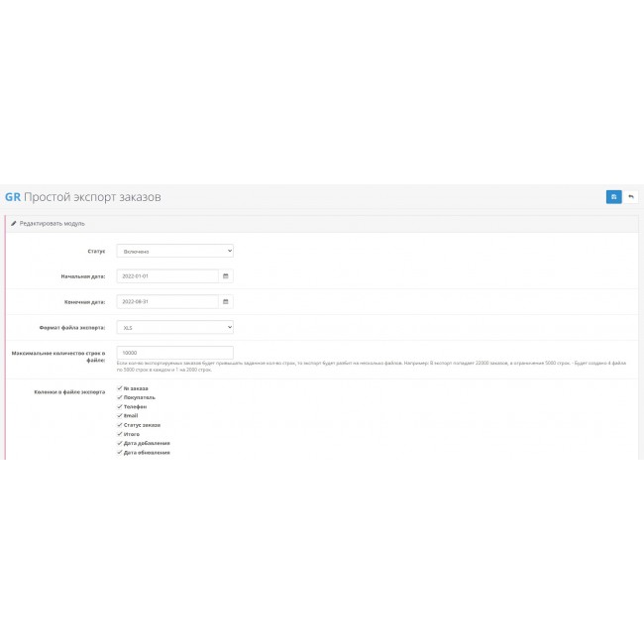
Task: Toggle the Телефон column checkbox
Action: tap(119, 406)
